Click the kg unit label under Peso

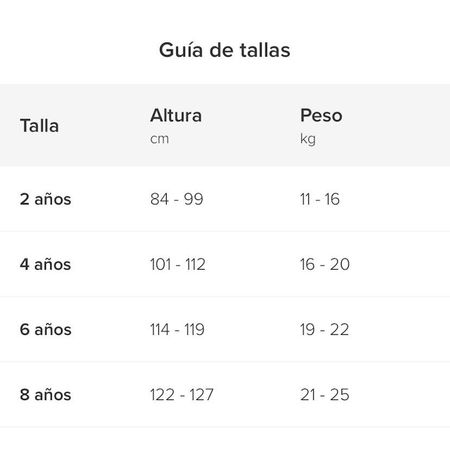coord(308,139)
